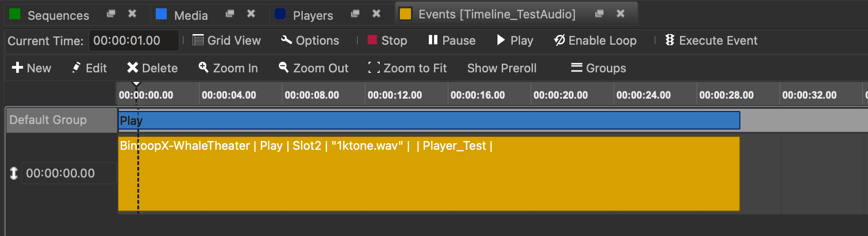Image resolution: width=868 pixels, height=236 pixels.
Task: Toggle Show Preroll
Action: [x=502, y=68]
